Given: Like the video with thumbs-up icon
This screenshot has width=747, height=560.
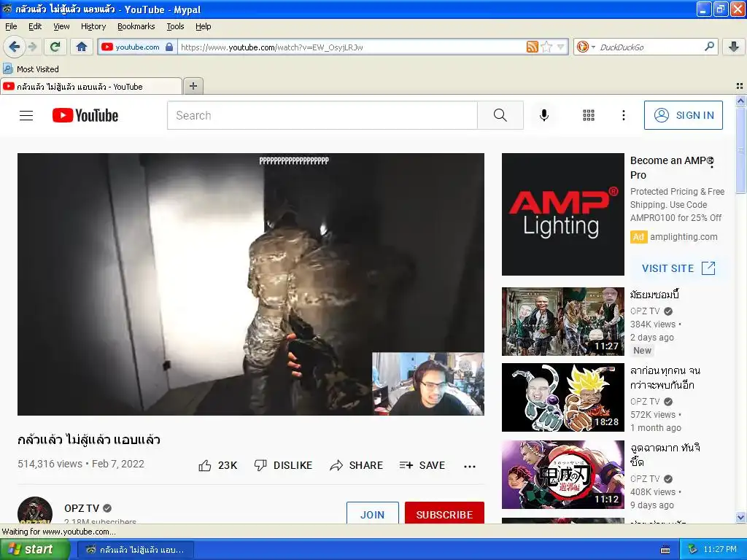Looking at the screenshot, I should click(x=205, y=465).
